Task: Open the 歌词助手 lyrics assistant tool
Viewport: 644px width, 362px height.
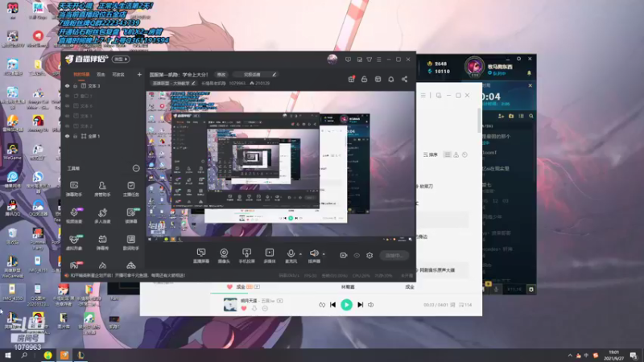Action: [x=131, y=242]
